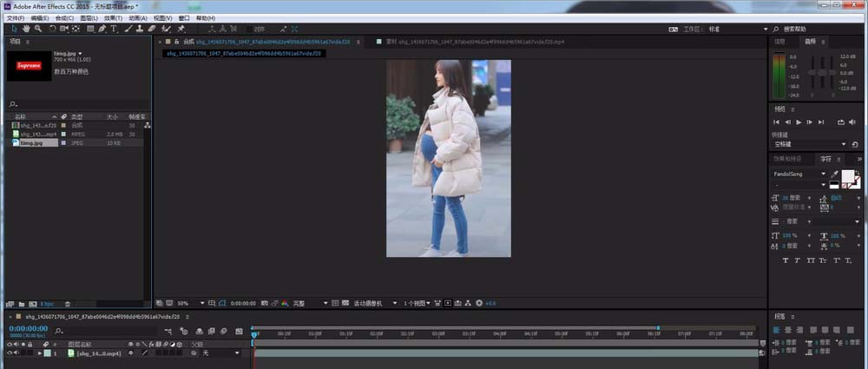The image size is (868, 369).
Task: Open the 1个视图 view layout dropdown
Action: [417, 303]
